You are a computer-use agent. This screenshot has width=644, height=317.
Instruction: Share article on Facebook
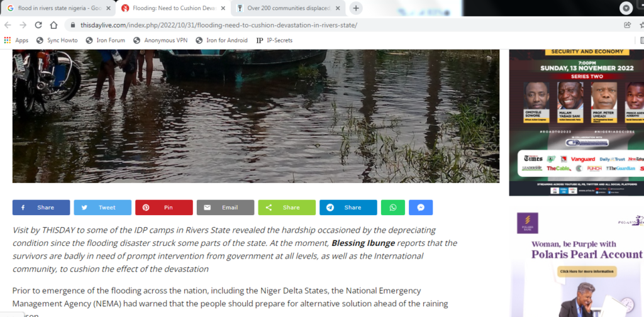[41, 208]
